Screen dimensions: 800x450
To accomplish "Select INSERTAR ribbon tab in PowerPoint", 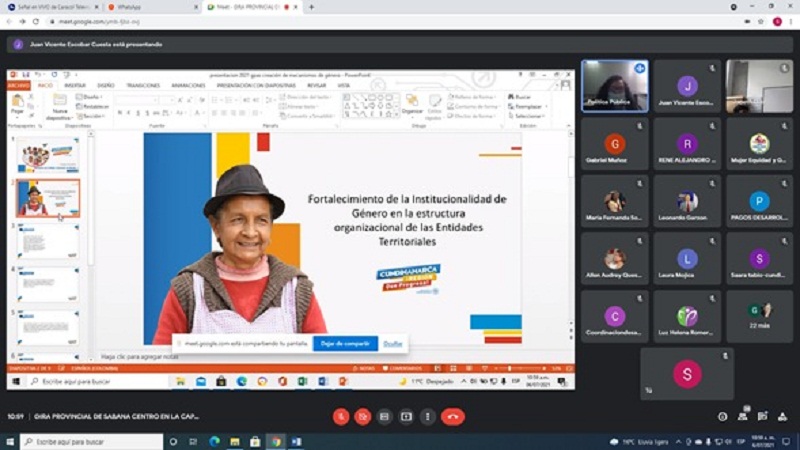I will point(75,85).
